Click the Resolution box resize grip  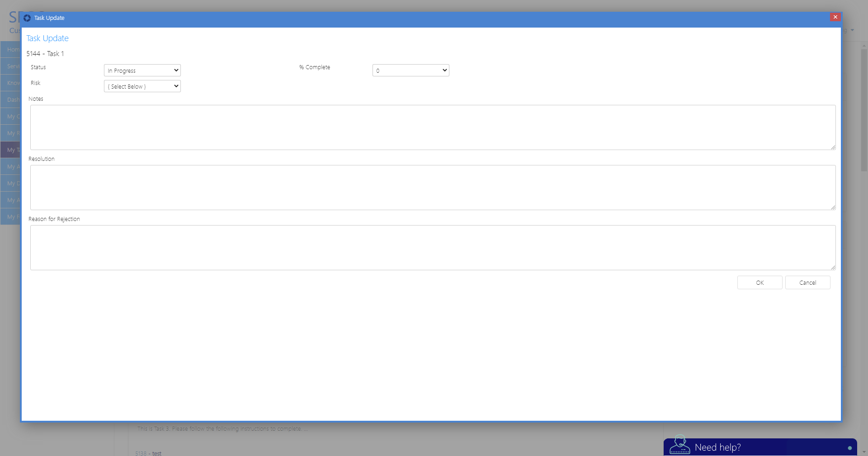coord(833,207)
